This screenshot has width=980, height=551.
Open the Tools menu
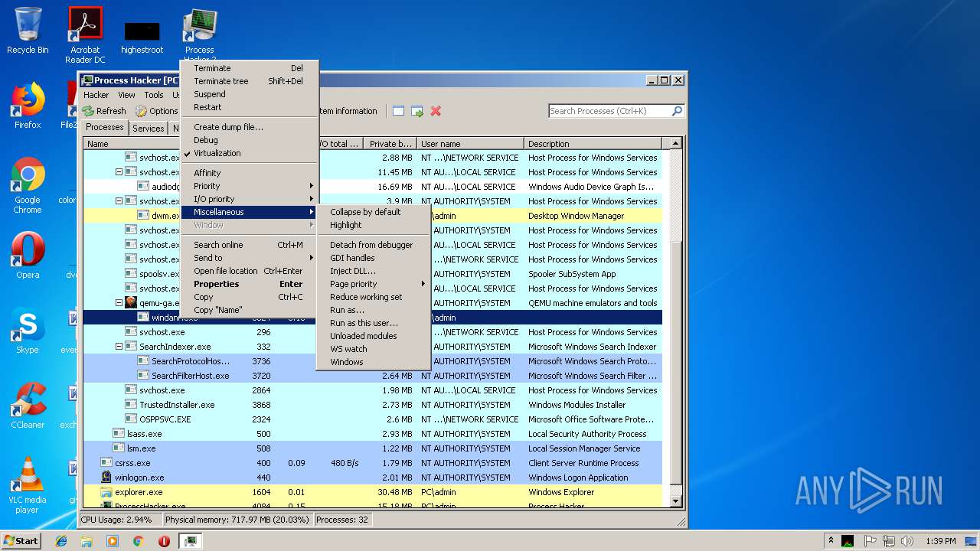pyautogui.click(x=154, y=95)
